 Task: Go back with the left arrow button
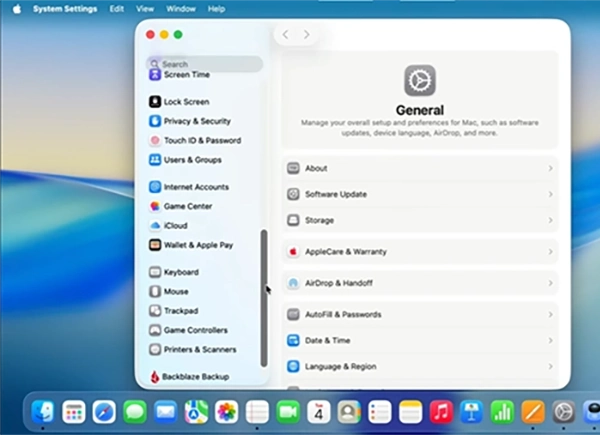pyautogui.click(x=285, y=34)
